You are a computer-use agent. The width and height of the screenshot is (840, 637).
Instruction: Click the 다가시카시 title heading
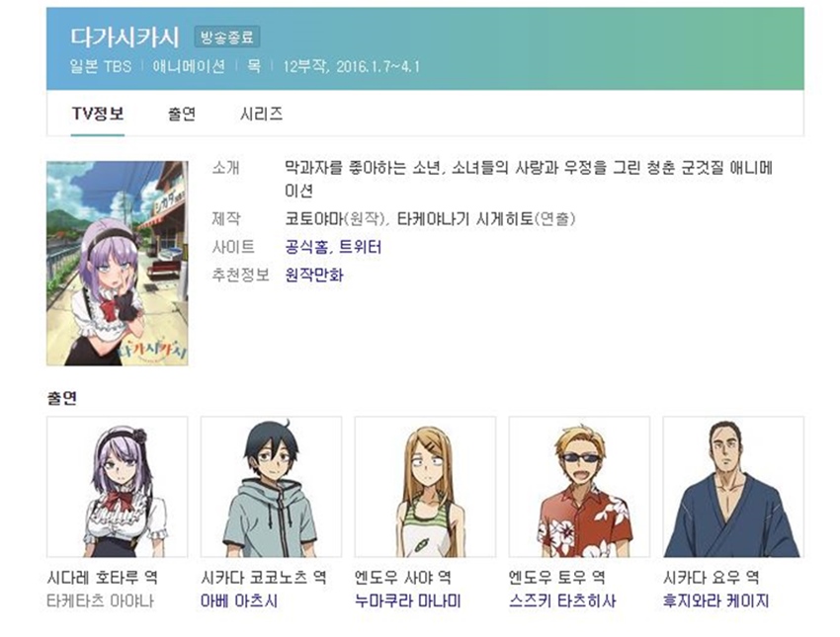(x=125, y=38)
